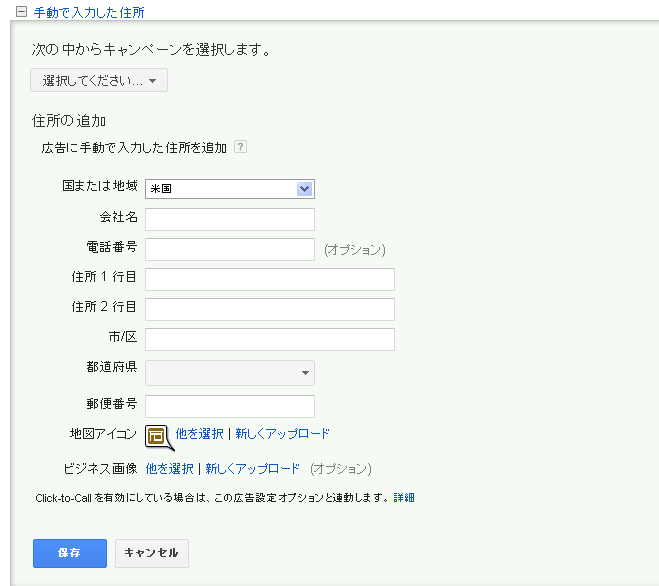
Task: Open the 詳細 link about Click-to-Call
Action: pos(404,498)
